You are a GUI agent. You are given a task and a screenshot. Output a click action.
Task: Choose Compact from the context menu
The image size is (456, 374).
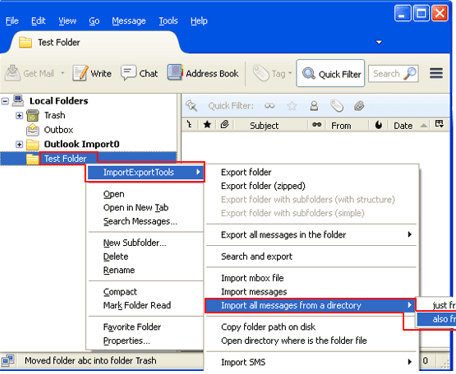coord(120,292)
